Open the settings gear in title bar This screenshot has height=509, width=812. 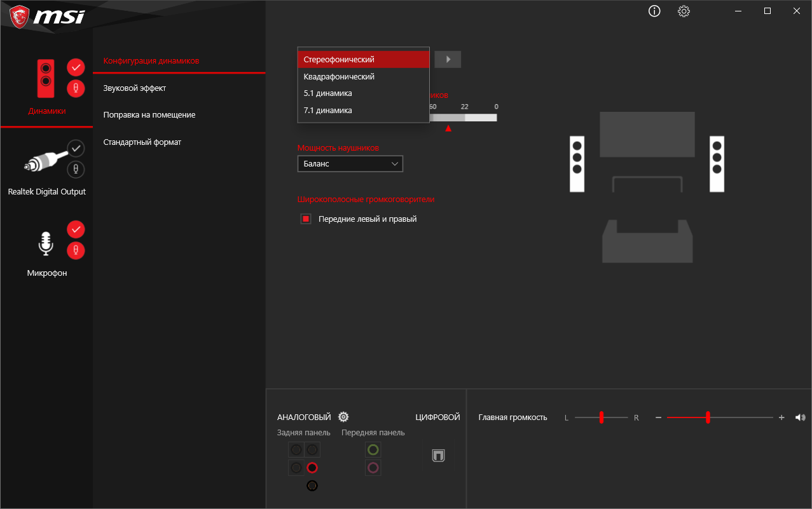[684, 11]
